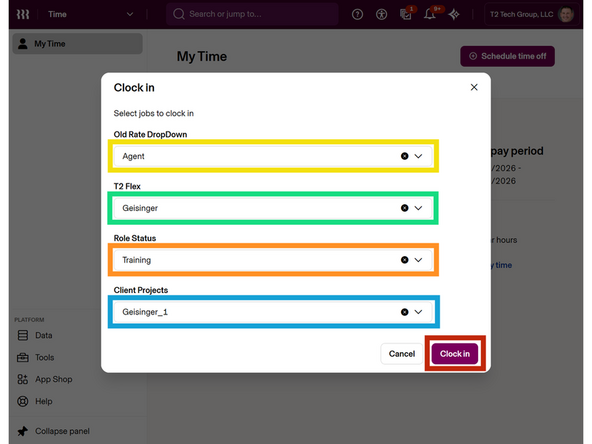The image size is (592, 444).
Task: Open Help in the platform menu
Action: tap(43, 401)
